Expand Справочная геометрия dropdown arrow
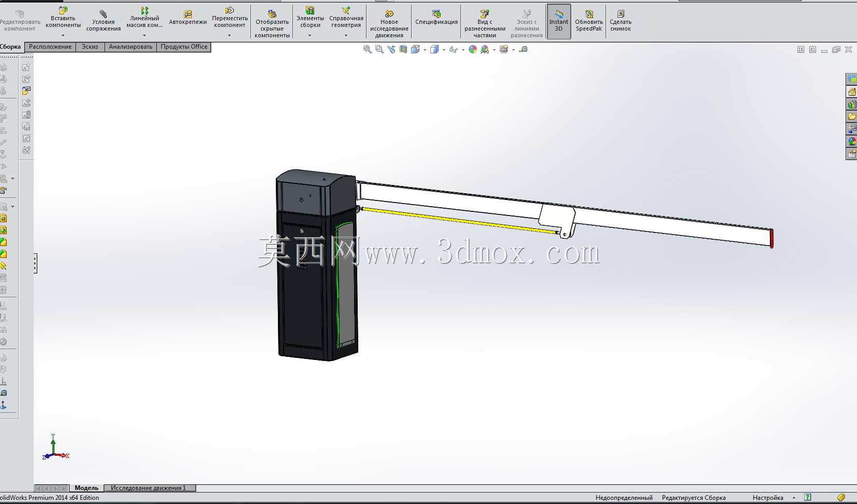857x504 pixels. click(x=346, y=36)
